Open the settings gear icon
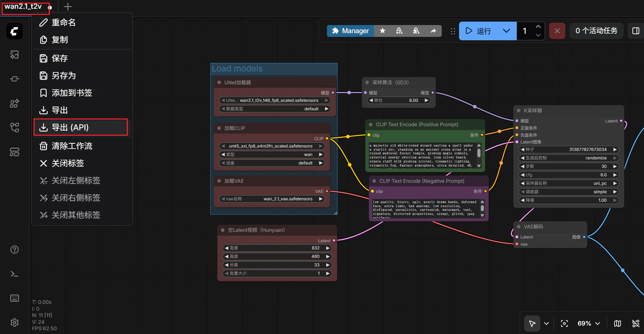The height and width of the screenshot is (334, 644). 15,322
